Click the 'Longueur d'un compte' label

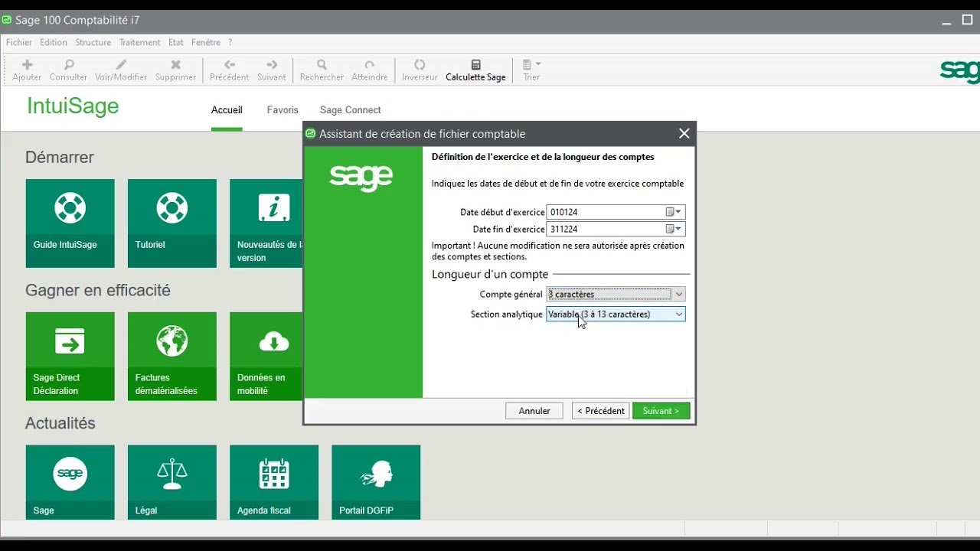click(490, 275)
